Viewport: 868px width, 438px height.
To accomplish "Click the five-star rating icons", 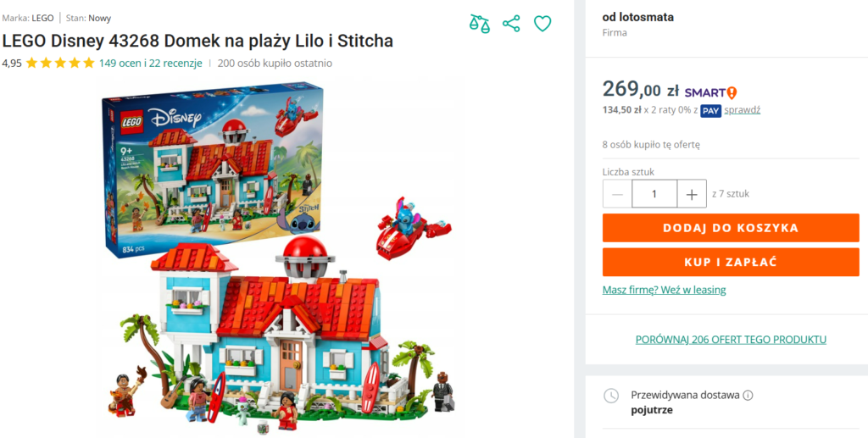I will click(60, 63).
